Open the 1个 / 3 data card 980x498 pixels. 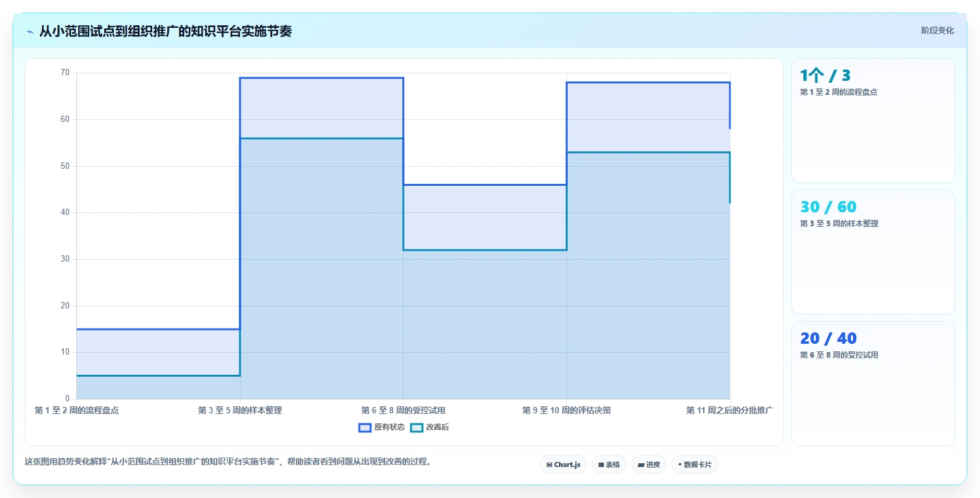click(x=873, y=121)
